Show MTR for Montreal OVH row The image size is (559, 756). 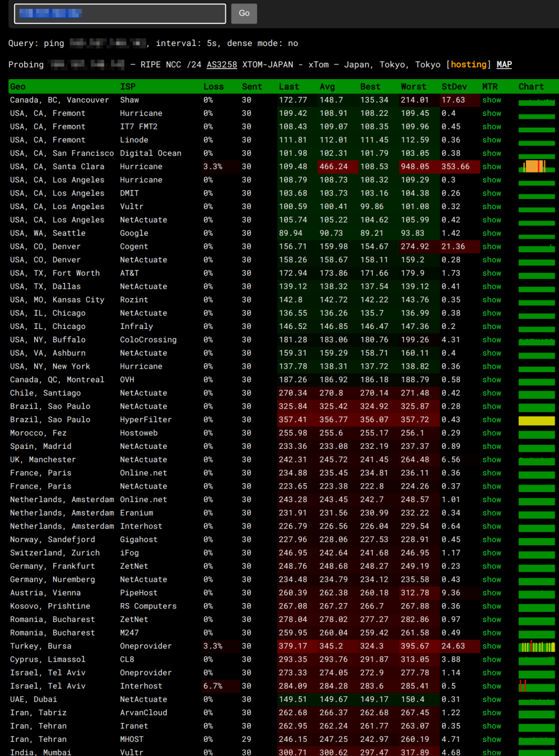click(x=491, y=380)
